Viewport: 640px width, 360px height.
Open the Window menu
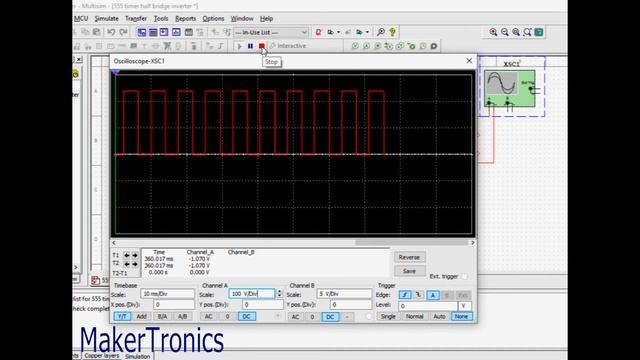tap(242, 19)
